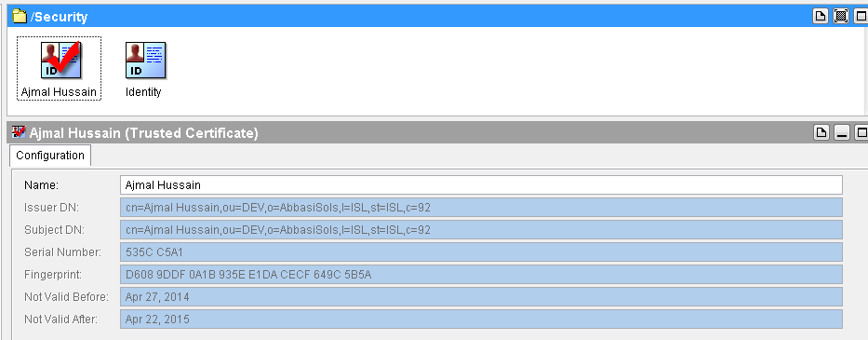868x340 pixels.
Task: Click the document icon in Trusted Certificate header
Action: (x=821, y=132)
